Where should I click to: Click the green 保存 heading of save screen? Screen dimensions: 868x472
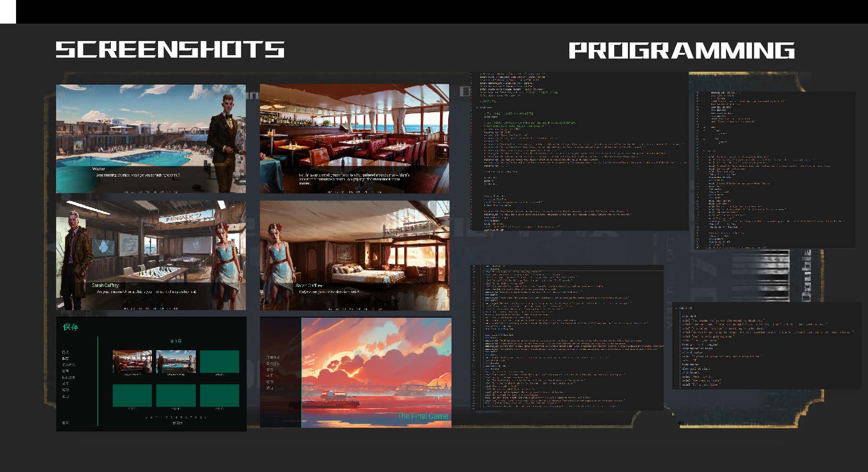(70, 327)
